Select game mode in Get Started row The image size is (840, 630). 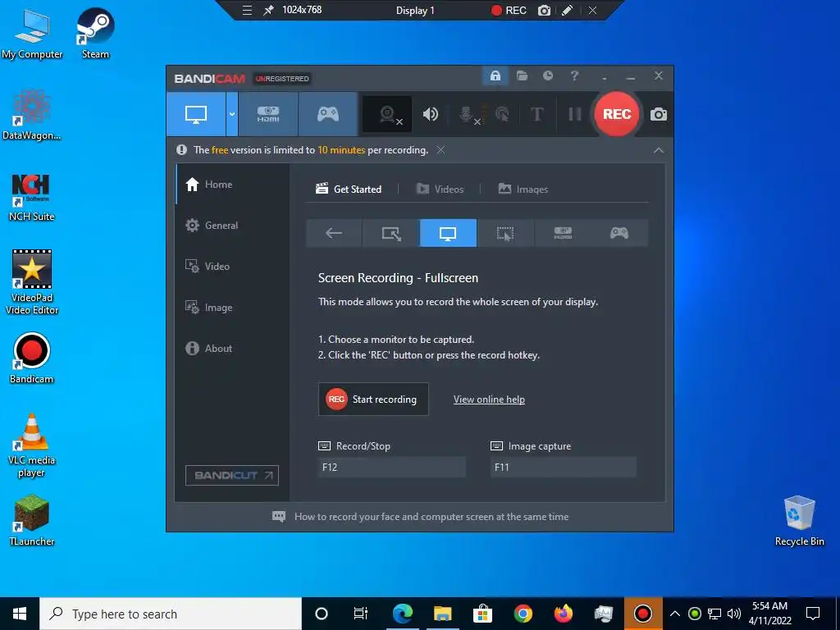pyautogui.click(x=619, y=233)
